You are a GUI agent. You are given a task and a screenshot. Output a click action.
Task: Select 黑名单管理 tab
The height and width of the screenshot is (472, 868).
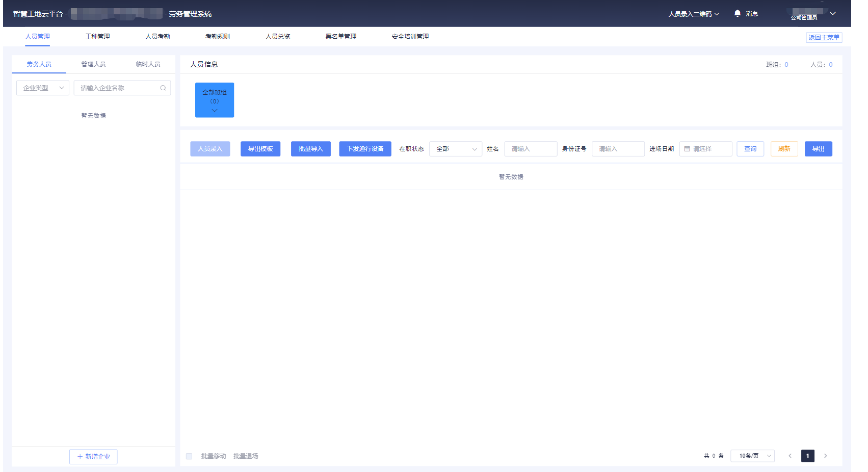coord(341,37)
